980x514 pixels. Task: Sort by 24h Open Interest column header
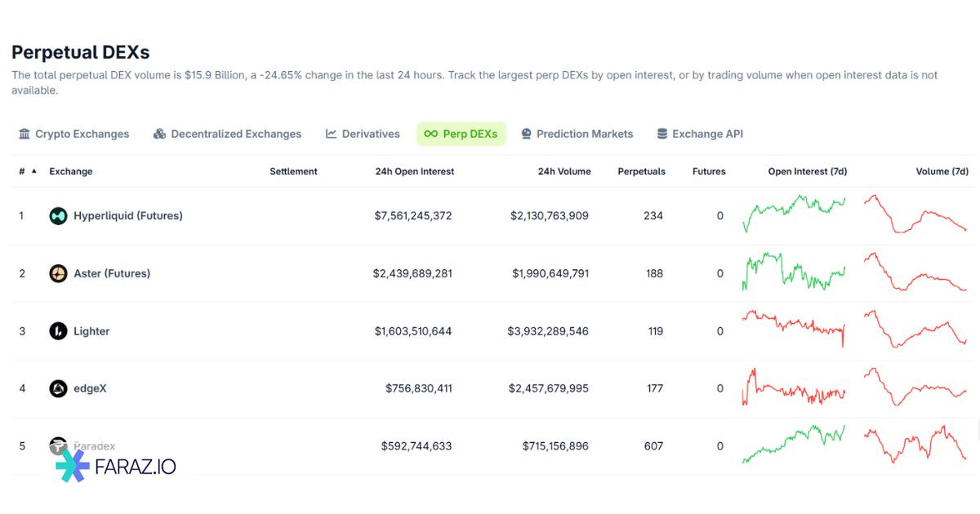414,171
